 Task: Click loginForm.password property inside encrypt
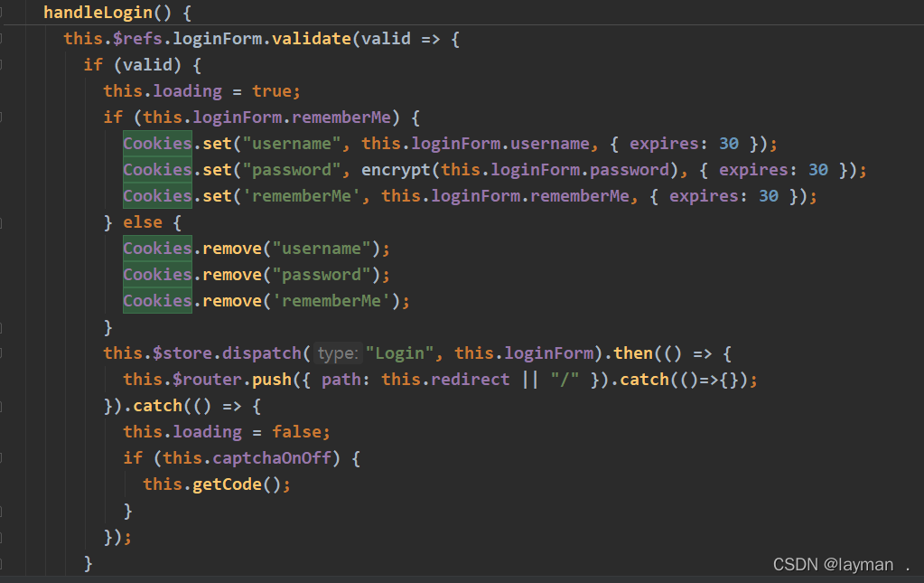tap(630, 170)
